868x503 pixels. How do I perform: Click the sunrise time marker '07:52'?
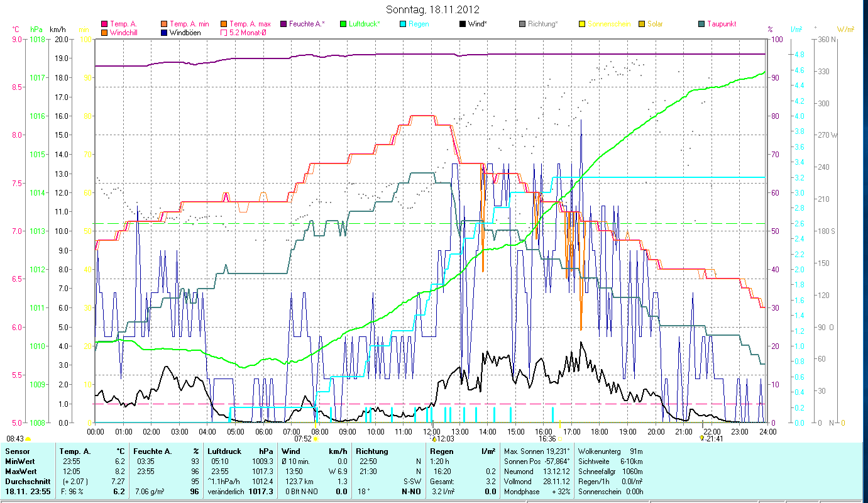pyautogui.click(x=303, y=439)
